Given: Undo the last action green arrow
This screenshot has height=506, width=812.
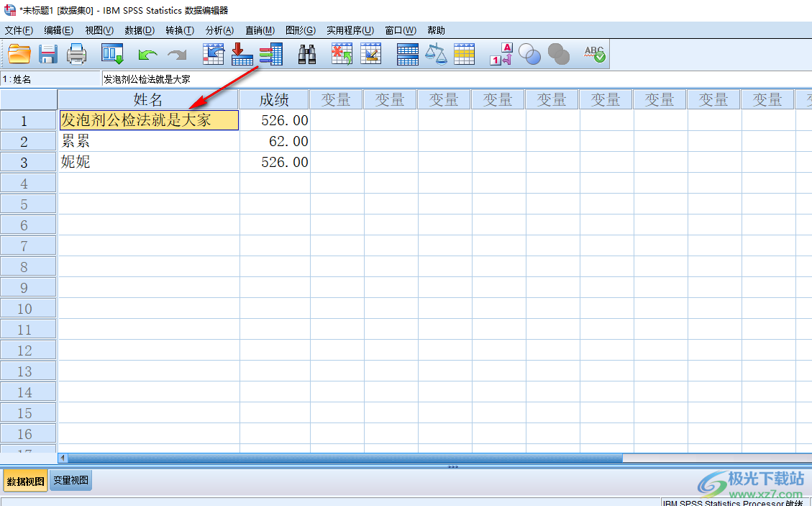Looking at the screenshot, I should [147, 55].
